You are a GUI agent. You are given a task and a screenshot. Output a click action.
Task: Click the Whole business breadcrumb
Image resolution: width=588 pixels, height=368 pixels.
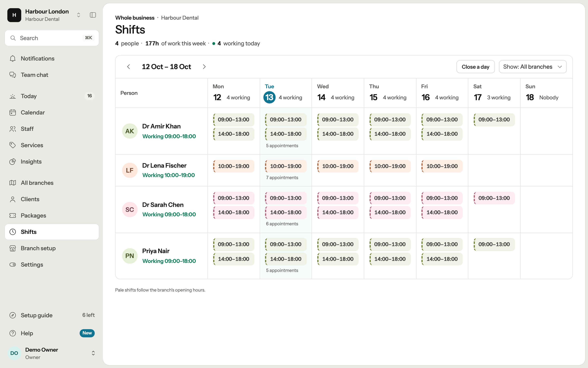click(135, 18)
